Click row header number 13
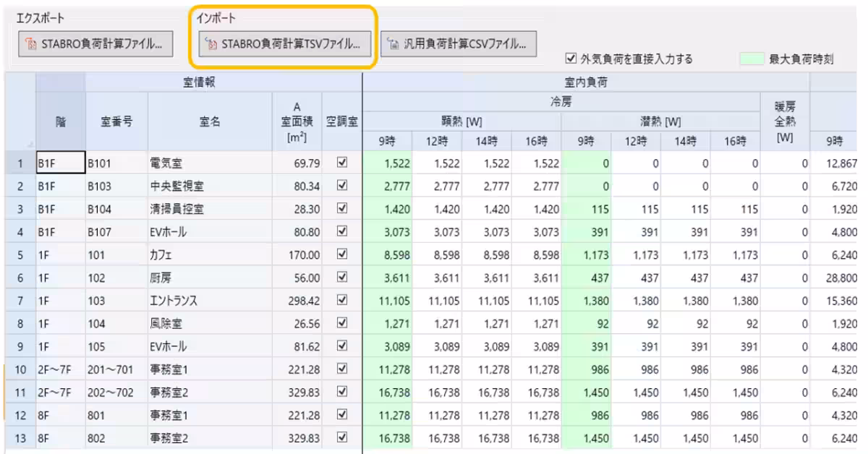 [x=18, y=437]
